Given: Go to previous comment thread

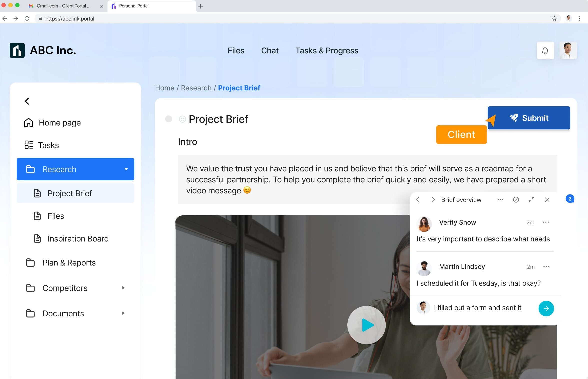Looking at the screenshot, I should click(418, 200).
